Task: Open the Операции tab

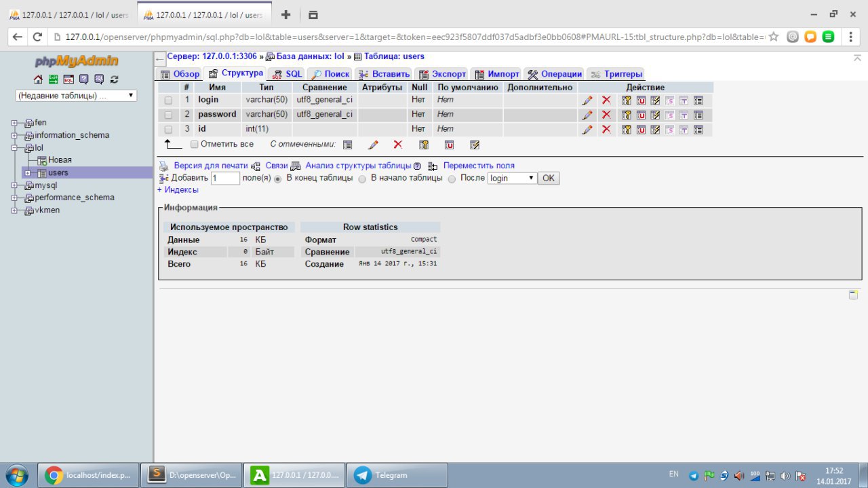Action: (x=555, y=74)
